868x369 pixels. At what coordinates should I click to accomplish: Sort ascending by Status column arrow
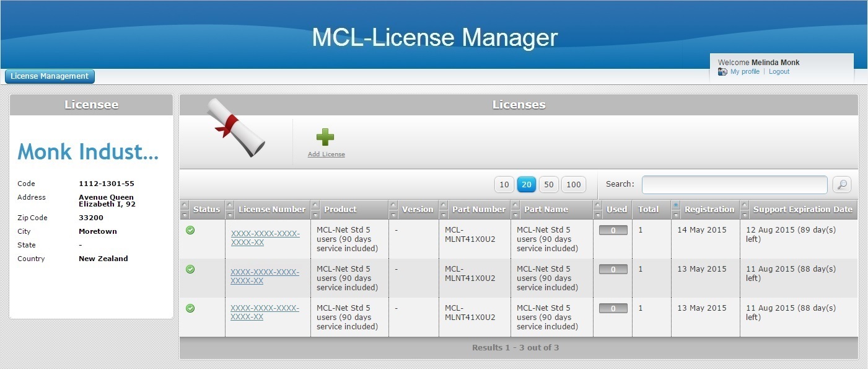tap(184, 205)
